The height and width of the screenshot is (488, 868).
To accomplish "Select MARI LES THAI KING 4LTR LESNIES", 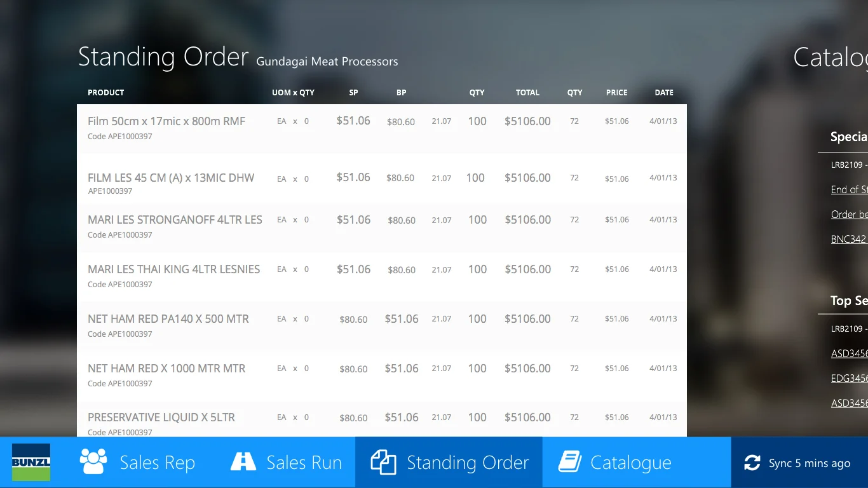I will pos(174,269).
